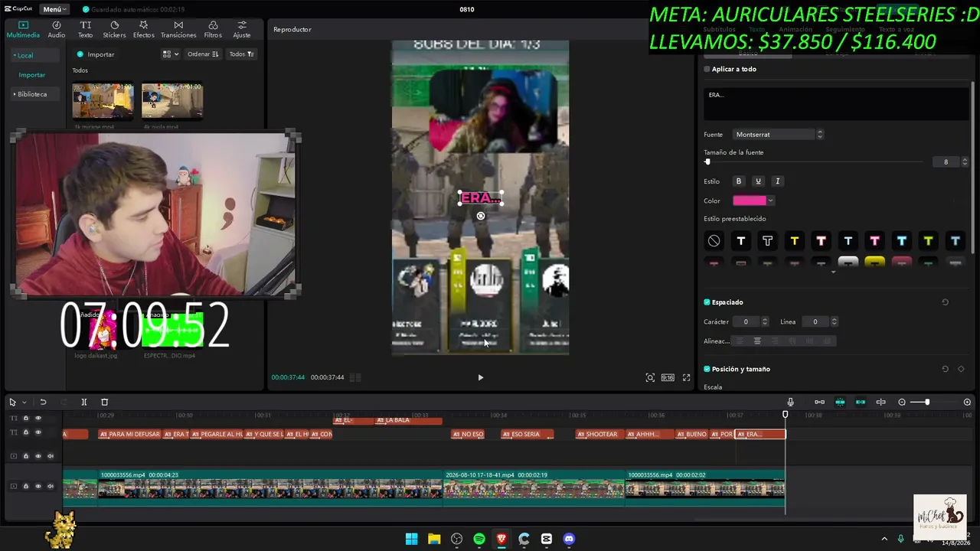Viewport: 980px width, 551px height.
Task: Open the Ajuste panel
Action: tap(242, 29)
